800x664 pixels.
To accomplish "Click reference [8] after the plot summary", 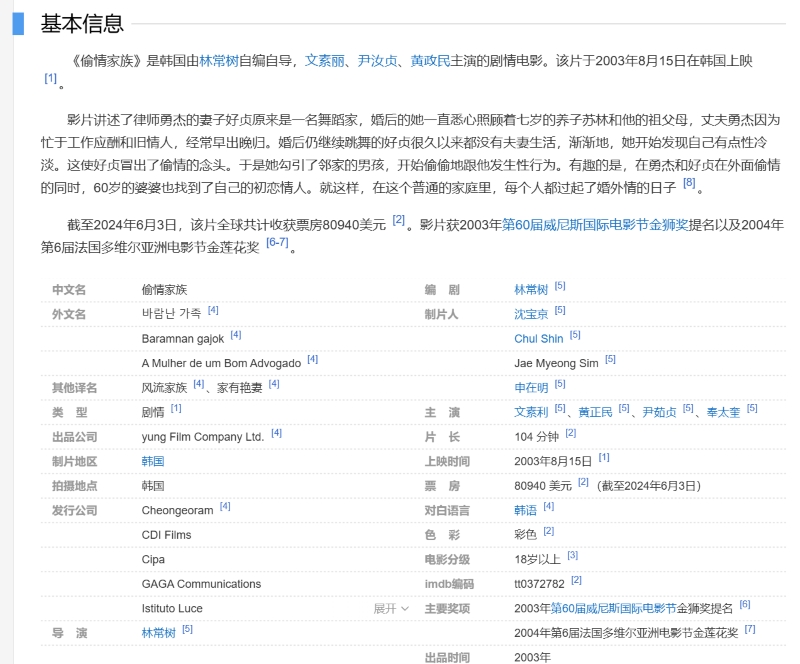I will pos(689,183).
